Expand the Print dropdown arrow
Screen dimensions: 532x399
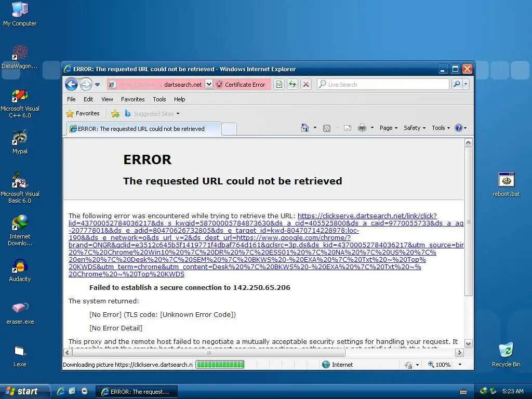click(372, 128)
